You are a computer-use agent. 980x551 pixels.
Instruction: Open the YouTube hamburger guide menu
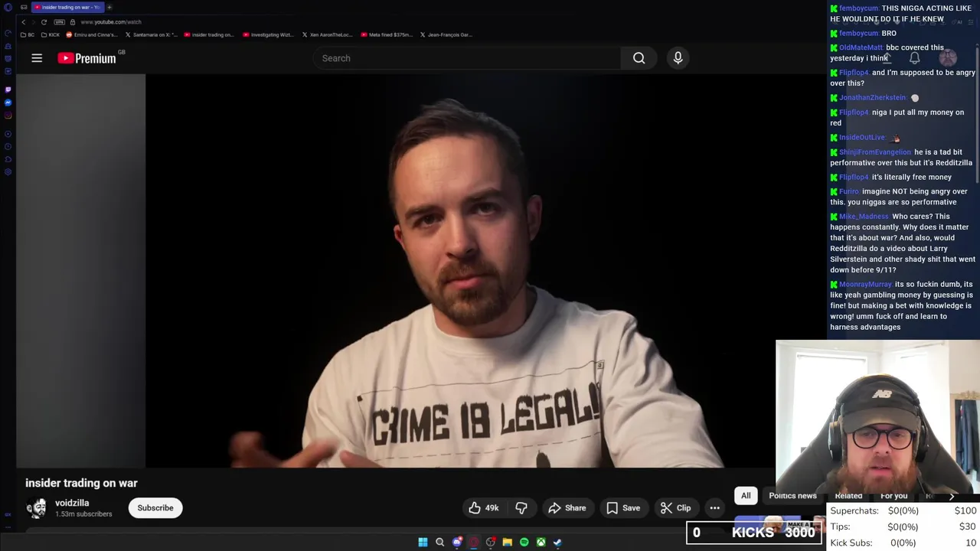coord(37,58)
